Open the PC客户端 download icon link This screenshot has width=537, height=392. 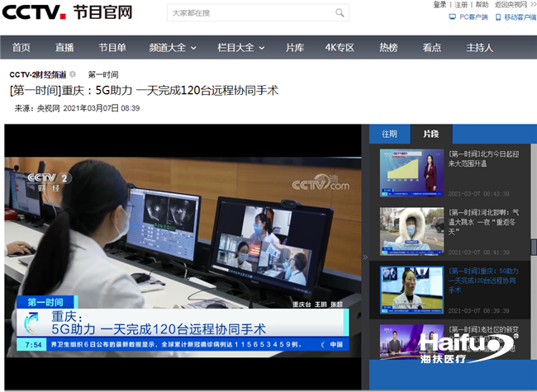coord(452,17)
